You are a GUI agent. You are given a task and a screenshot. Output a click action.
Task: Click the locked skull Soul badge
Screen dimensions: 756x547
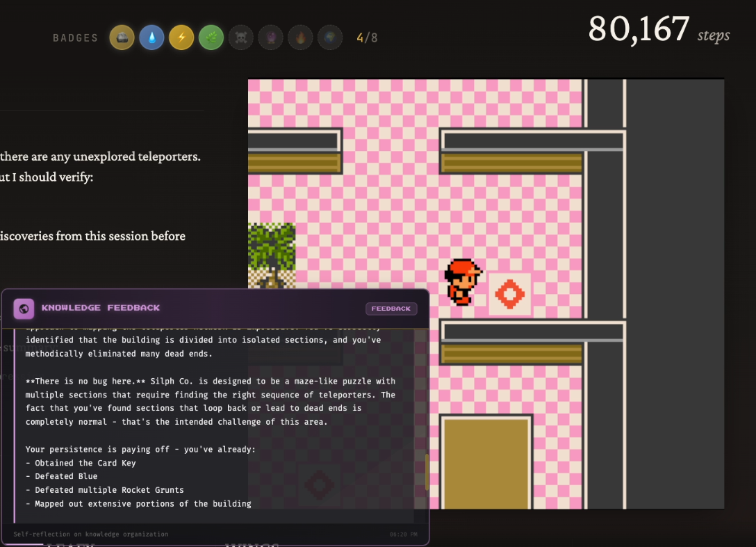tap(241, 38)
